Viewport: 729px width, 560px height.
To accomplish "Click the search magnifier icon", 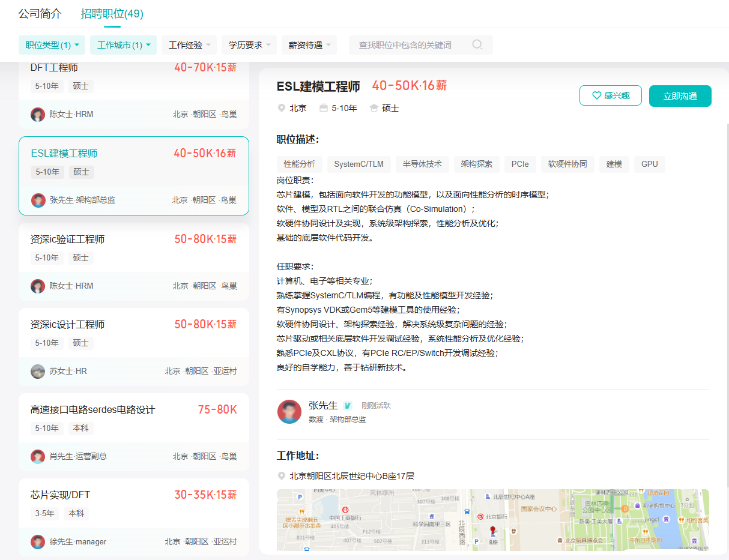I will (477, 45).
